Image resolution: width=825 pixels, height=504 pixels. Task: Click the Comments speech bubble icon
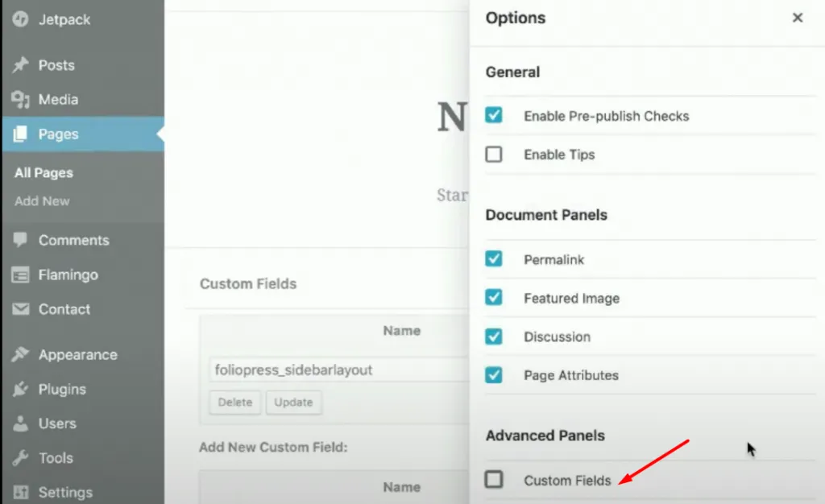click(x=20, y=240)
